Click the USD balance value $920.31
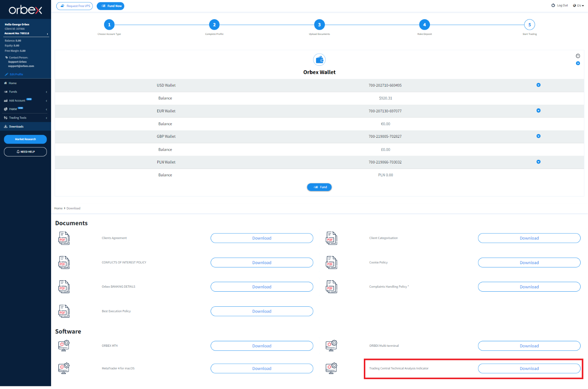 386,98
